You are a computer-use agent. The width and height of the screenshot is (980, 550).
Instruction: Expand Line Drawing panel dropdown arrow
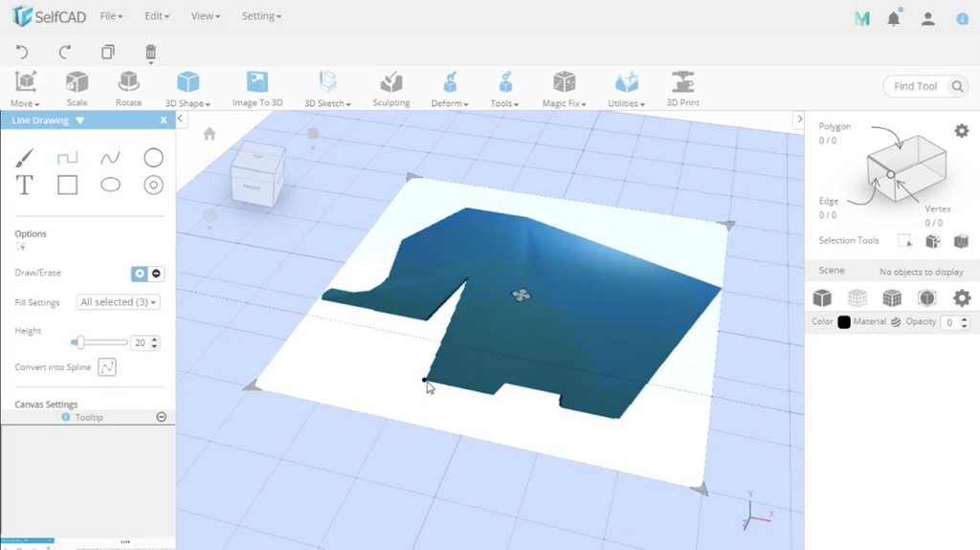(x=80, y=120)
